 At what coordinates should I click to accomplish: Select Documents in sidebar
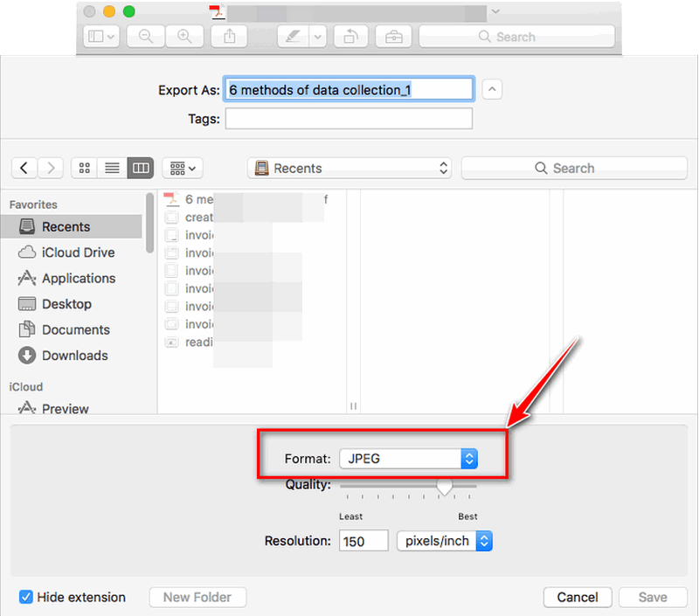[x=72, y=329]
